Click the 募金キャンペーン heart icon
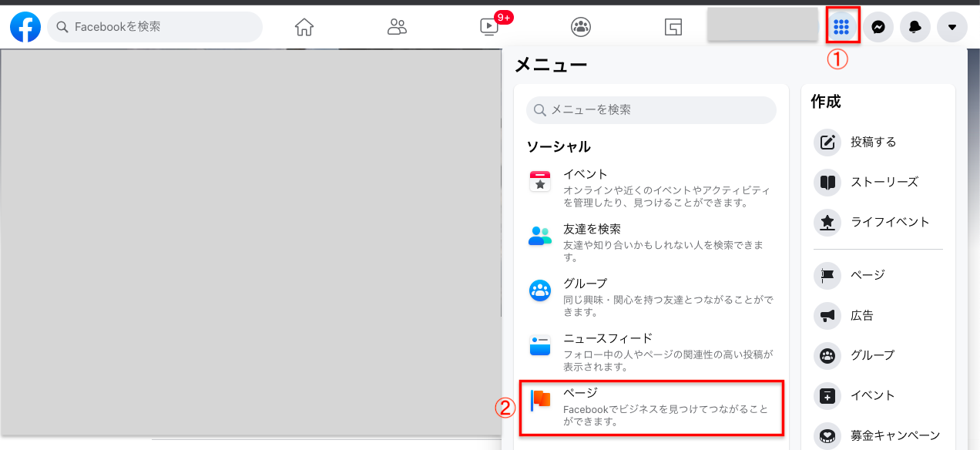The image size is (980, 450). coord(827,435)
